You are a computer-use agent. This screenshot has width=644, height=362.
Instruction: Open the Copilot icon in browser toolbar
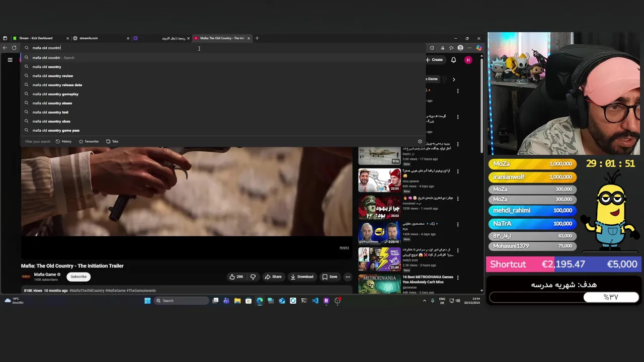coord(478,48)
